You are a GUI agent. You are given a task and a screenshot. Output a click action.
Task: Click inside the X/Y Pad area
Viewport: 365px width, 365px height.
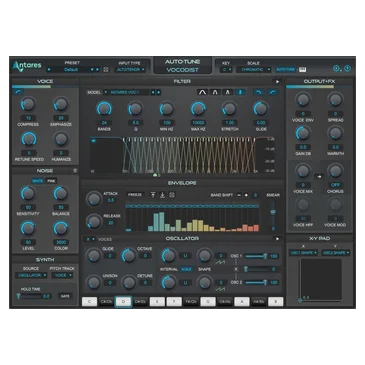pyautogui.click(x=320, y=280)
